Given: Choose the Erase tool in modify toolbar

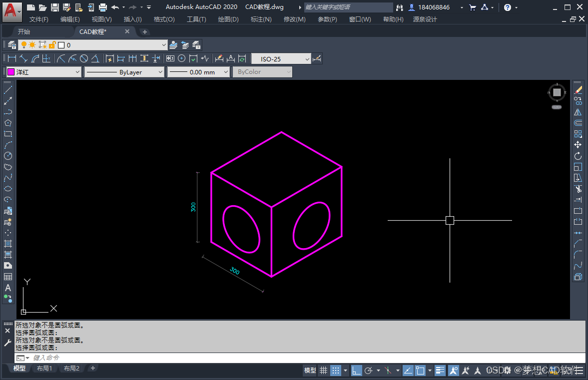Looking at the screenshot, I should pyautogui.click(x=578, y=90).
